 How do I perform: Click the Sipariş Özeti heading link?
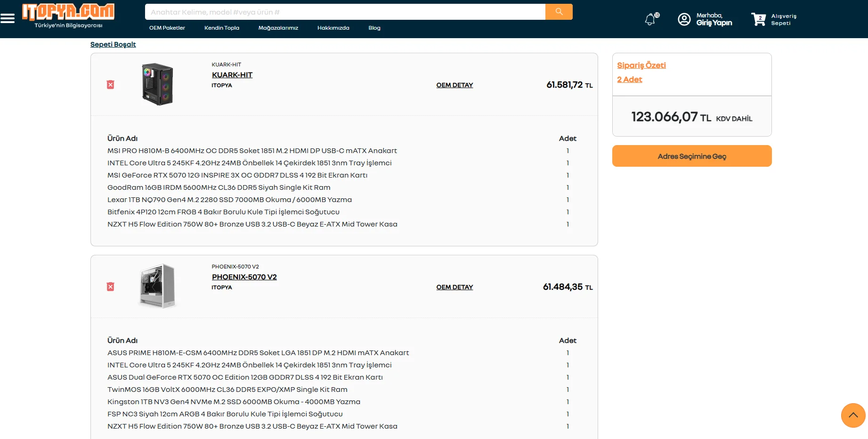tap(641, 65)
